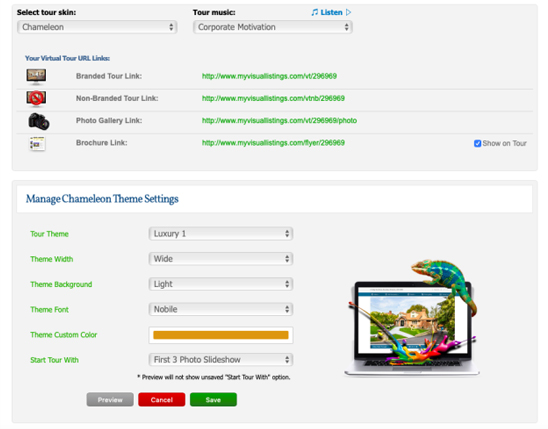Click the music note icon beside Listen
This screenshot has width=548, height=429.
click(x=315, y=12)
